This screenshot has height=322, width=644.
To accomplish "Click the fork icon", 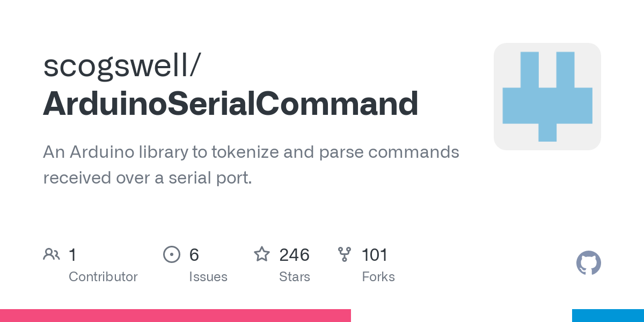I will pos(345,254).
